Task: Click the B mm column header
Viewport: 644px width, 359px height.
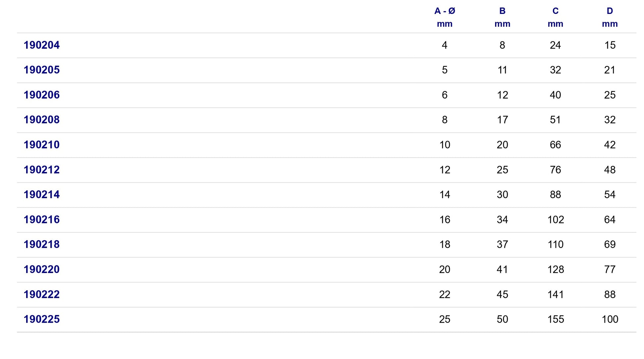Action: (502, 17)
